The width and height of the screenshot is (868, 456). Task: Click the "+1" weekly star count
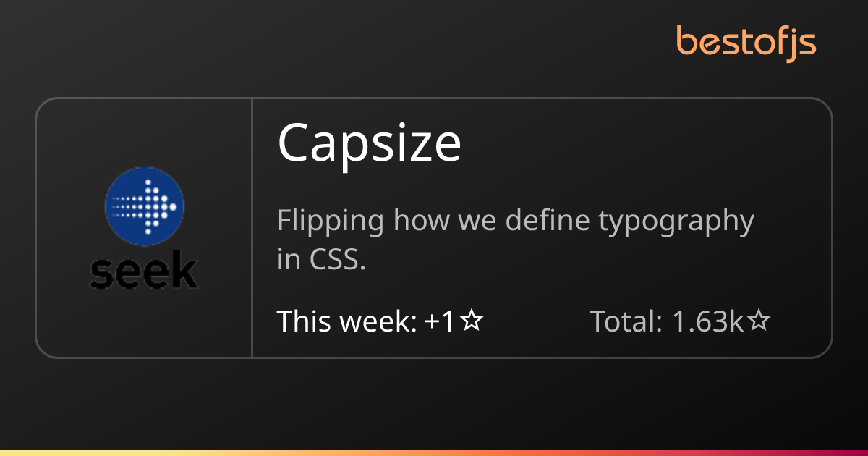pos(439,321)
